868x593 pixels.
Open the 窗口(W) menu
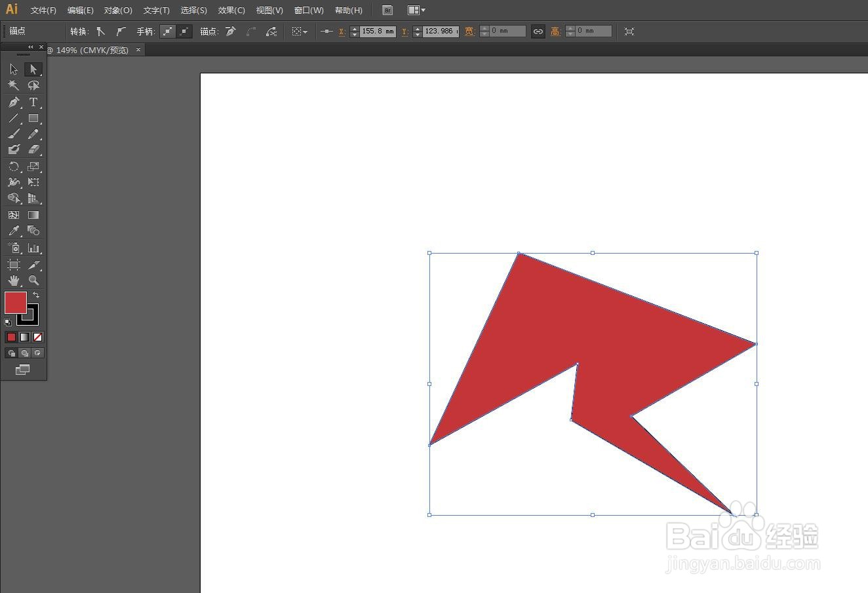pyautogui.click(x=309, y=10)
